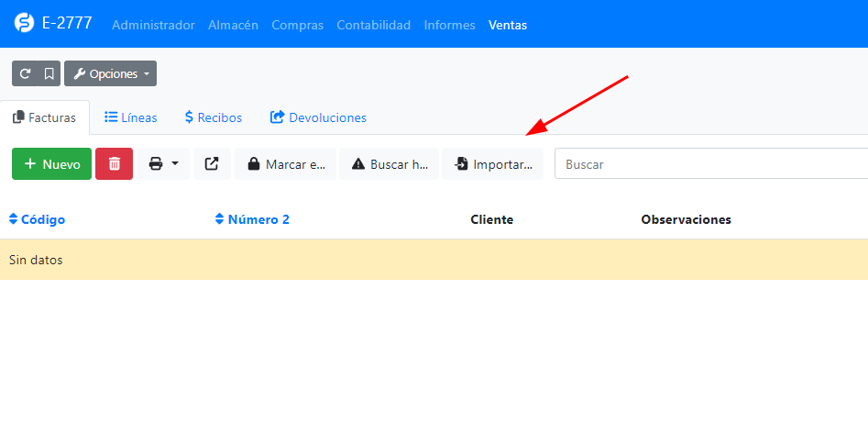Click the bookmark icon button

tap(49, 73)
